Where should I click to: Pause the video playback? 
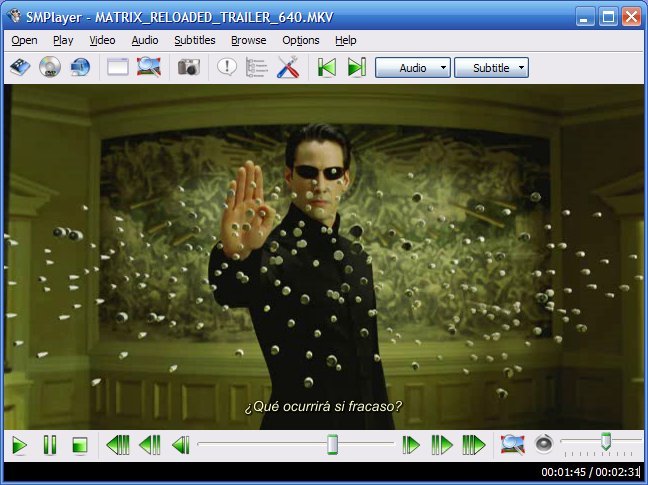(50, 445)
